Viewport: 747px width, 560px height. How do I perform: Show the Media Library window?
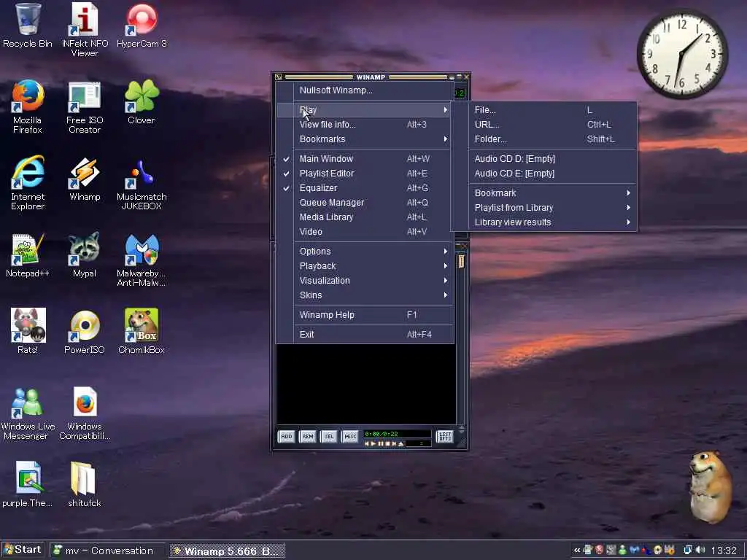pos(365,217)
